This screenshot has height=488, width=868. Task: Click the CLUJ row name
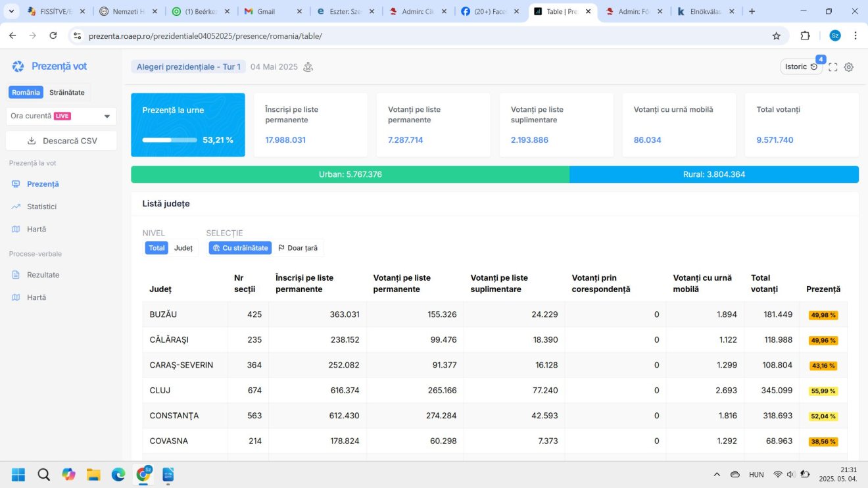160,391
